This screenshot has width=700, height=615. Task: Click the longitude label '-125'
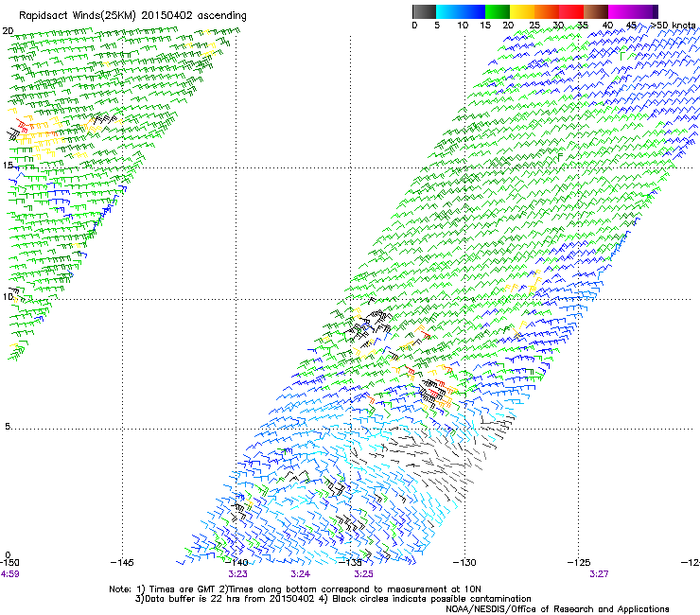(x=579, y=563)
